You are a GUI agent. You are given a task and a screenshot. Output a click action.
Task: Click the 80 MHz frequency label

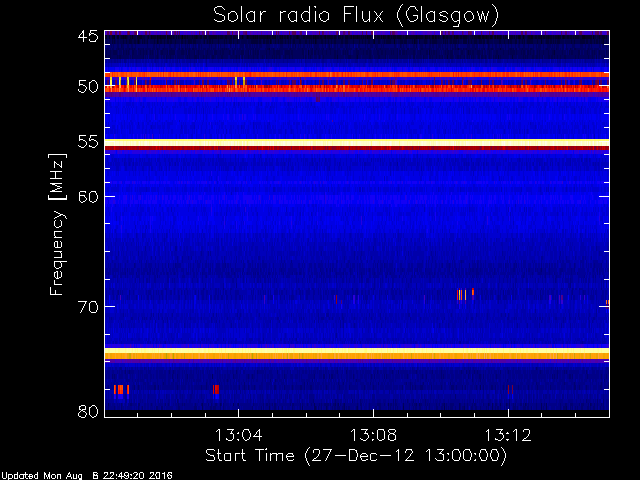point(88,411)
